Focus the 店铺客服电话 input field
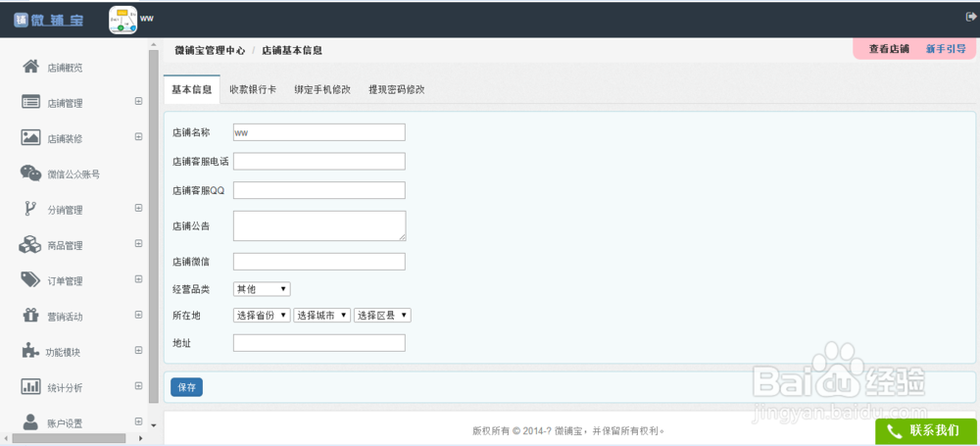This screenshot has height=446, width=980. 319,161
